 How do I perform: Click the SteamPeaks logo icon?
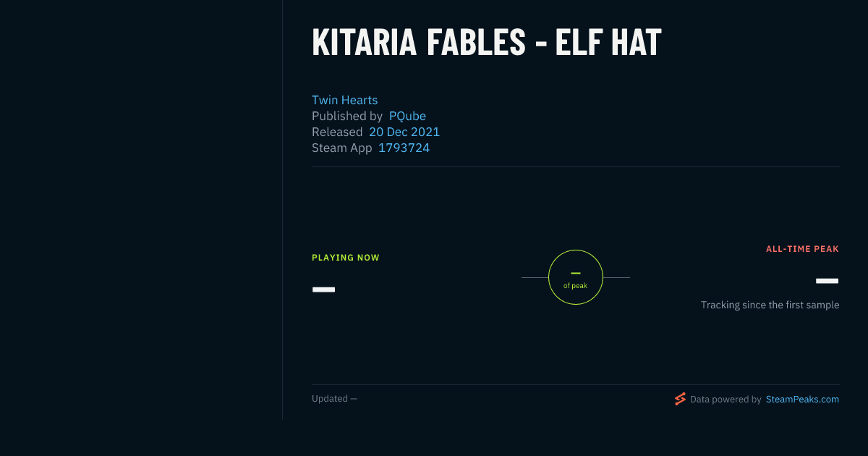click(x=680, y=399)
